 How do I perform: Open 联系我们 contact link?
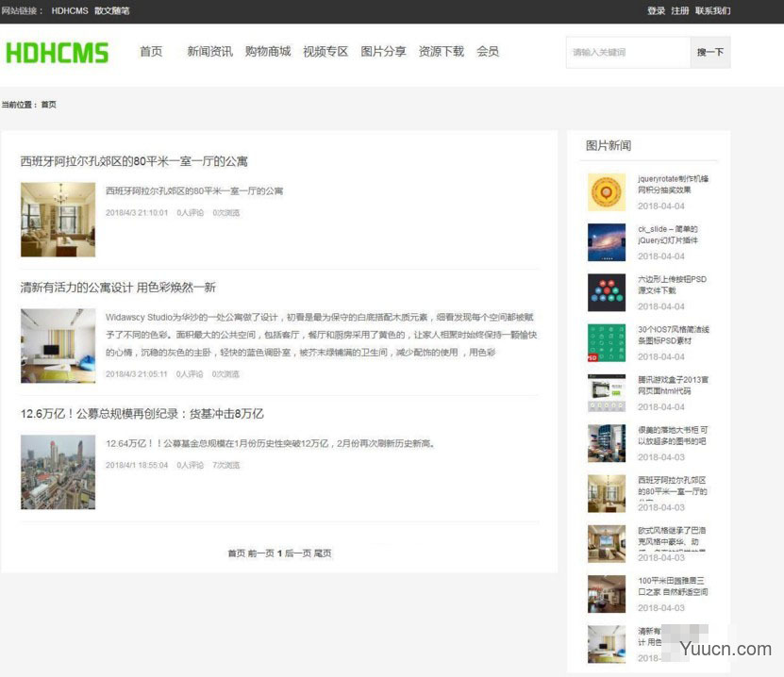pos(712,11)
